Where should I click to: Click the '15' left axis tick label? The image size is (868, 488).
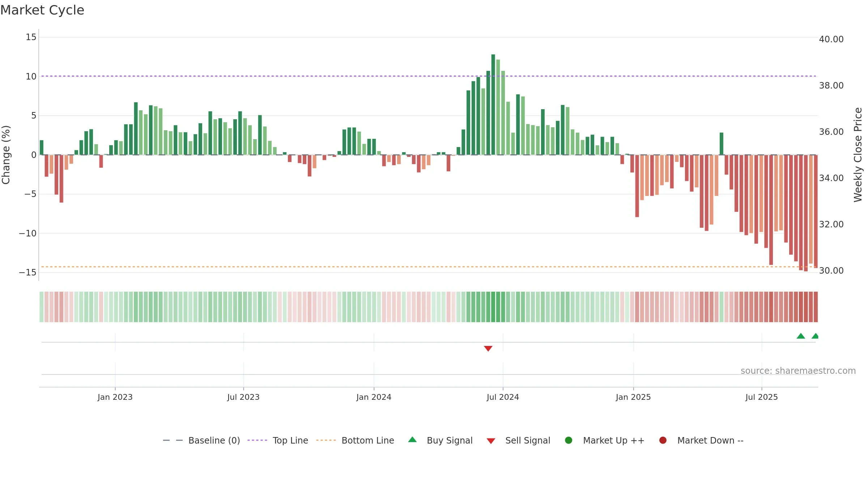(31, 37)
